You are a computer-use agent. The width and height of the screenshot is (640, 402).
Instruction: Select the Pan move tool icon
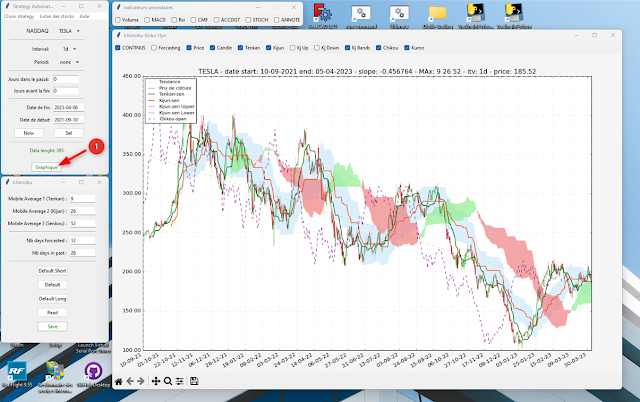tap(156, 381)
